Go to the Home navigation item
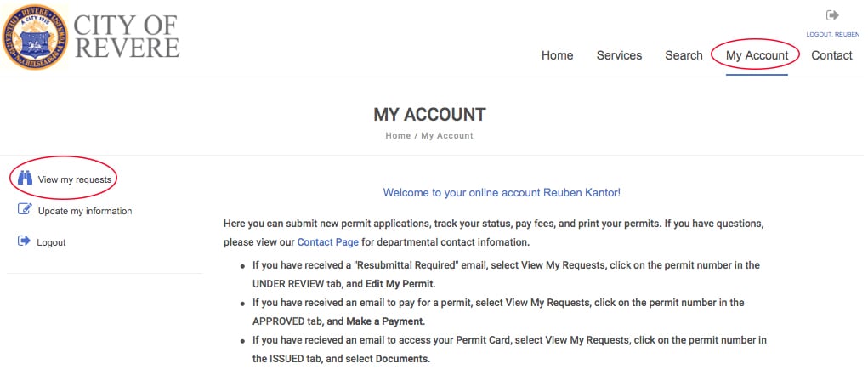 click(x=557, y=55)
